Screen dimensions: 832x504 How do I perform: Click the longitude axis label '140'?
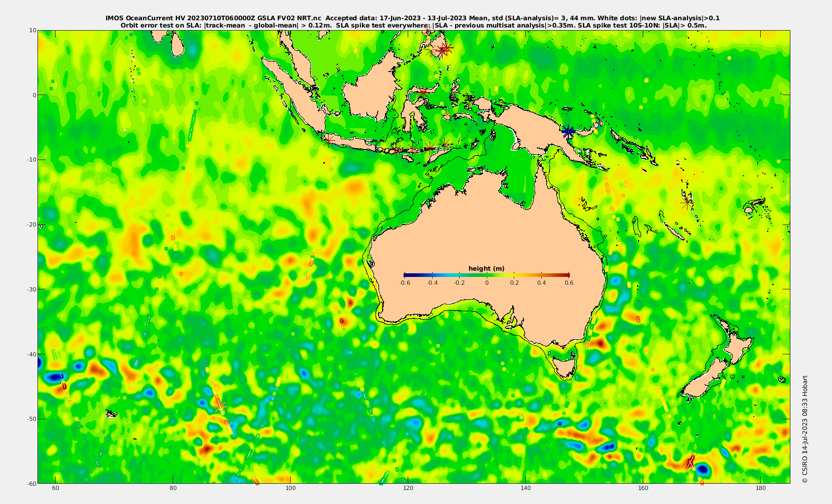click(526, 488)
